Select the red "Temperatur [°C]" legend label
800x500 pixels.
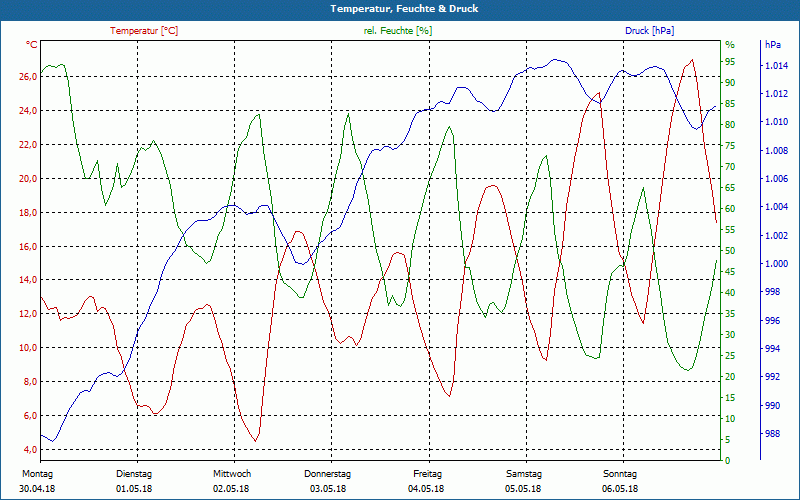pos(144,31)
